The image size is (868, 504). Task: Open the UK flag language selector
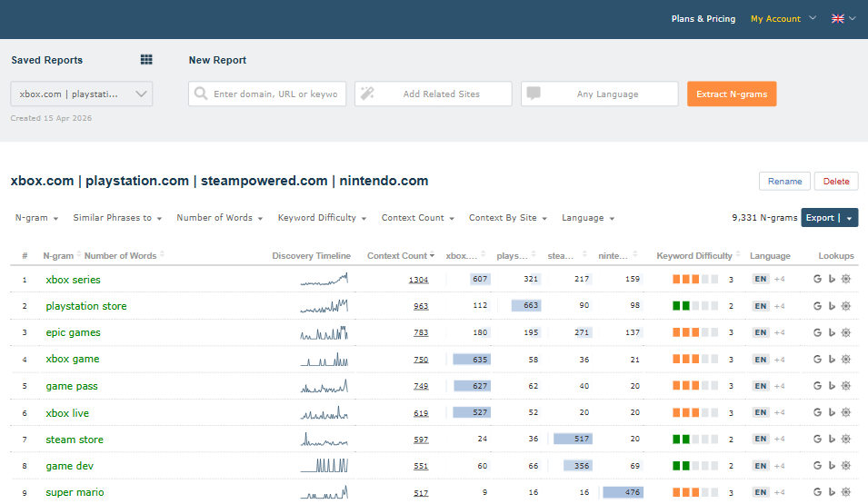[x=843, y=19]
